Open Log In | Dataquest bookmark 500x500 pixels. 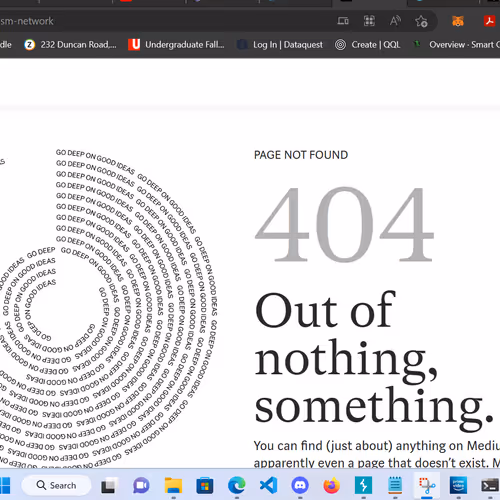pos(280,45)
